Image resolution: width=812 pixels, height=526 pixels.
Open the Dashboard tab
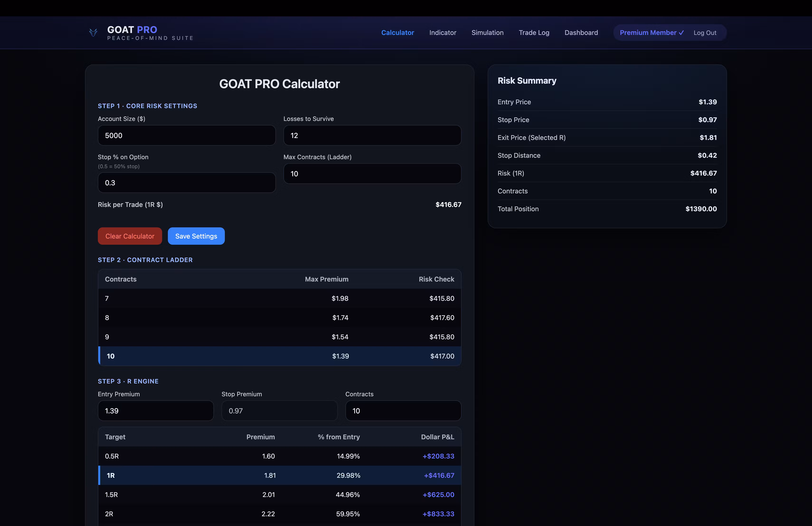(x=581, y=33)
